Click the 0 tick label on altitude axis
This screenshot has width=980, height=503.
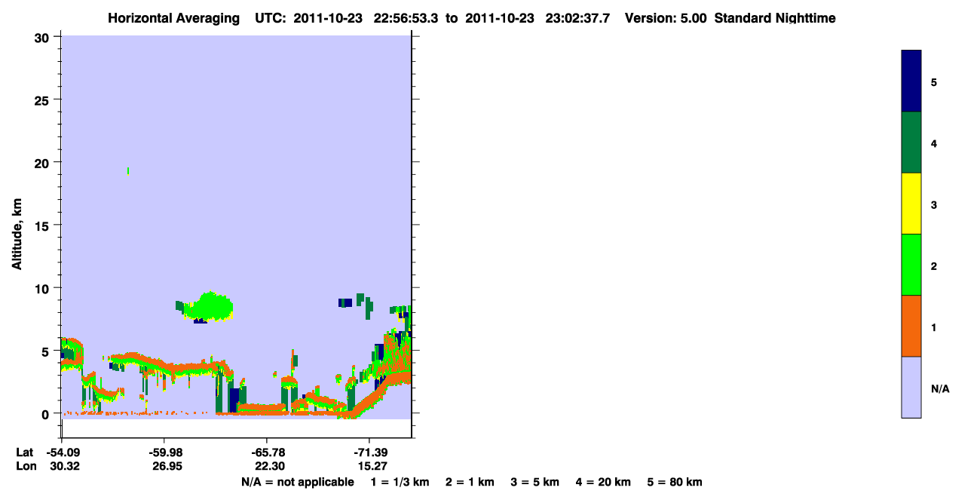click(x=47, y=414)
